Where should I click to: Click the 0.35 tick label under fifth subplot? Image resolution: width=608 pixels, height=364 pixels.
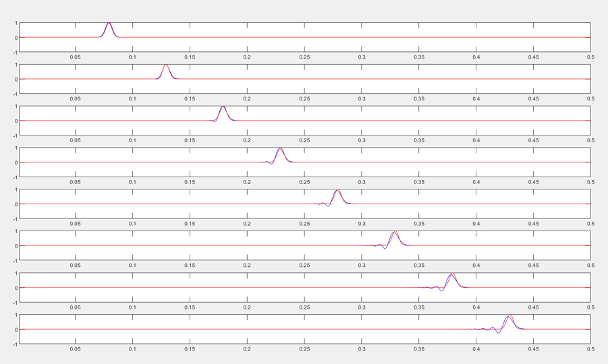click(419, 224)
